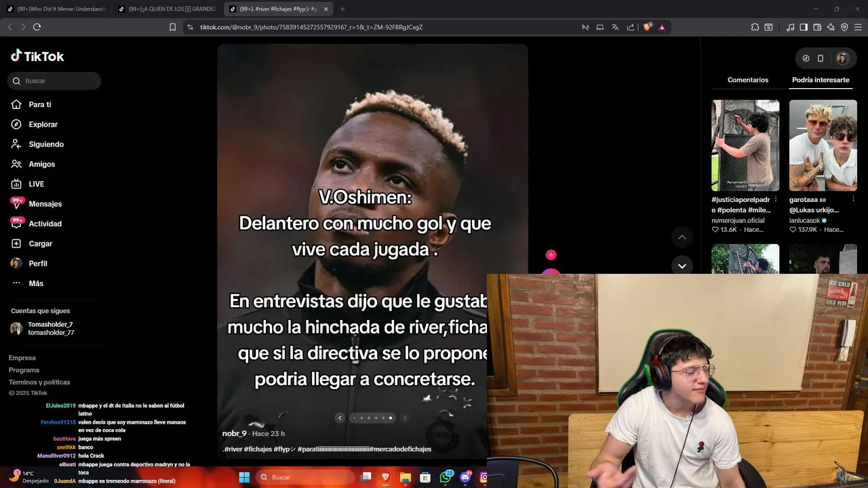
Task: Go to next video with down chevron
Action: point(682,266)
